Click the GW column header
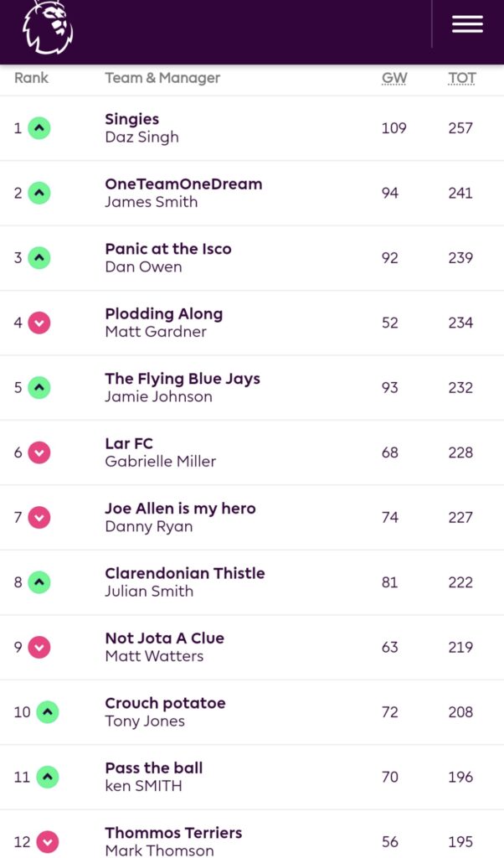This screenshot has width=504, height=858. click(394, 78)
